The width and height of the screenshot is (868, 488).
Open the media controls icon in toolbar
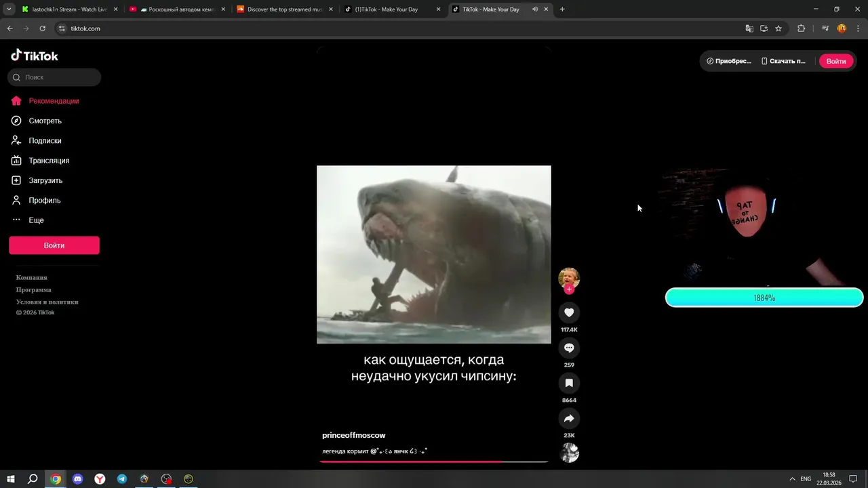825,28
